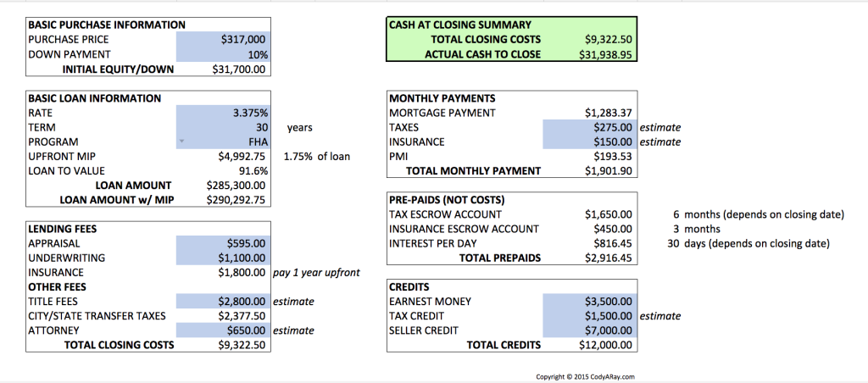Select the seller credit $7,000.00 cell

coord(591,330)
